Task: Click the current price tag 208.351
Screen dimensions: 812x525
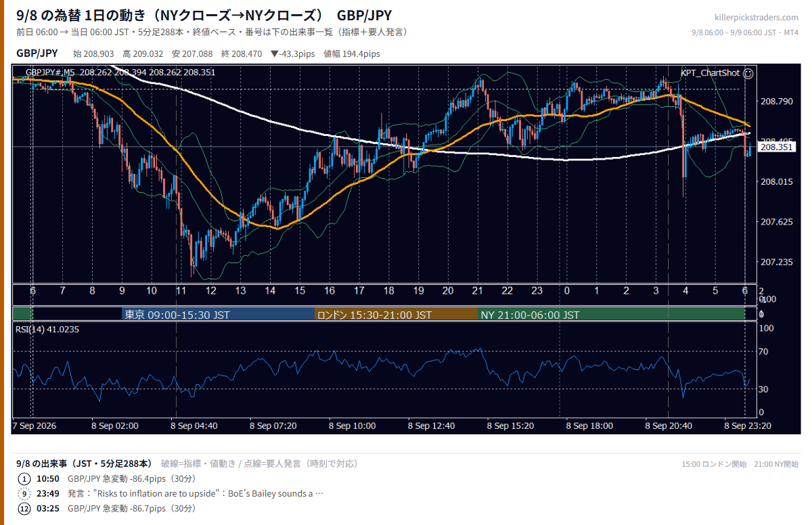Action: [776, 147]
